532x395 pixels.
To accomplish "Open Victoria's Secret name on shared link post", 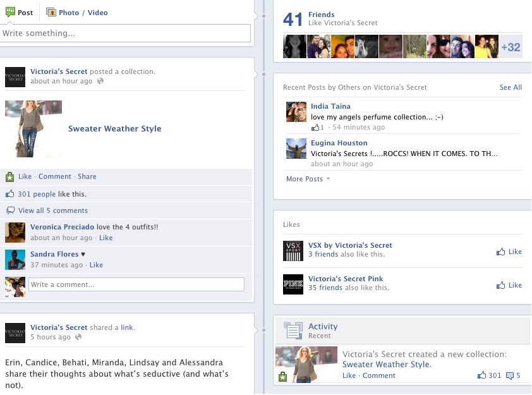I will click(x=59, y=327).
